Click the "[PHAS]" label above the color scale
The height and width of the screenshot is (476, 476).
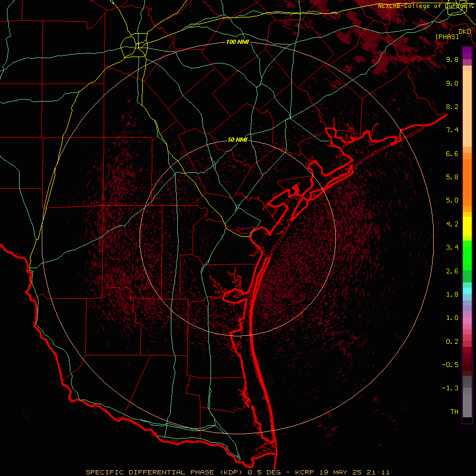(x=447, y=37)
